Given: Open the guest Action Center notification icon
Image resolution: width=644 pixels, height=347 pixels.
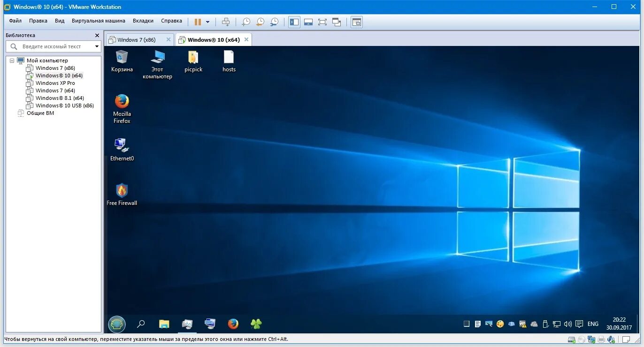Looking at the screenshot, I should click(579, 324).
